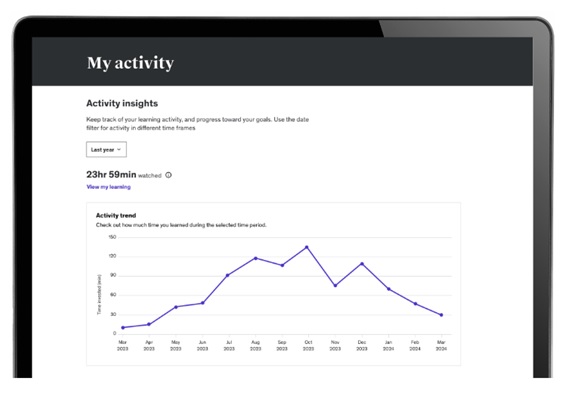Viewport: 565px width, 394px height.
Task: Open the View my learning link
Action: point(108,187)
